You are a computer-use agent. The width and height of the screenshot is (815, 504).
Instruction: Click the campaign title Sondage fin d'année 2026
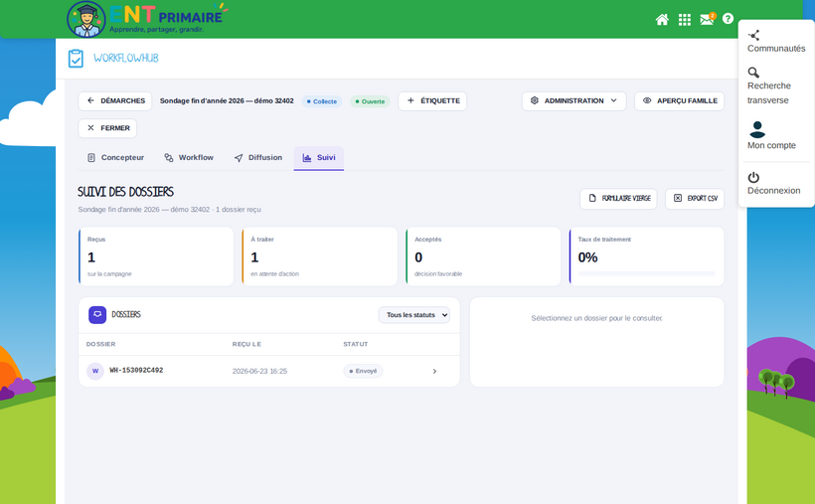click(x=227, y=101)
